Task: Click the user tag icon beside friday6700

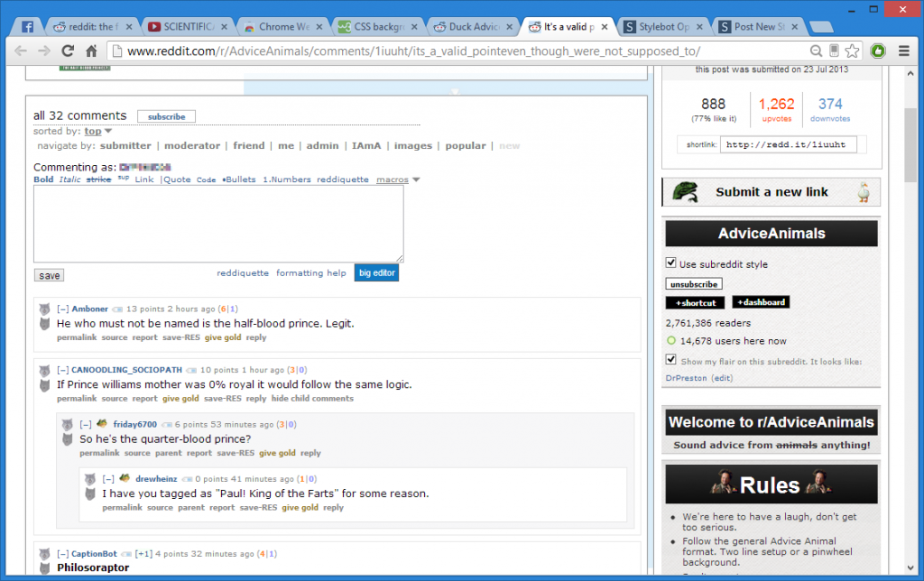Action: click(x=166, y=425)
